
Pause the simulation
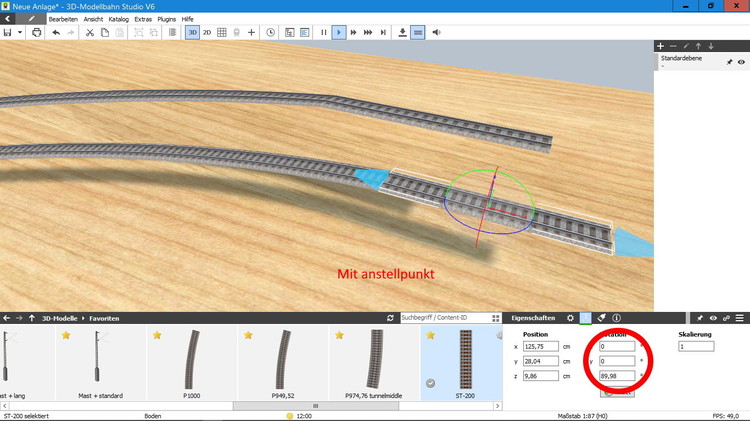323,32
